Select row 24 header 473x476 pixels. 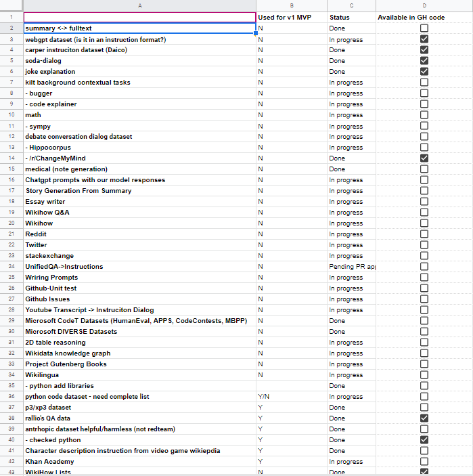(12, 267)
